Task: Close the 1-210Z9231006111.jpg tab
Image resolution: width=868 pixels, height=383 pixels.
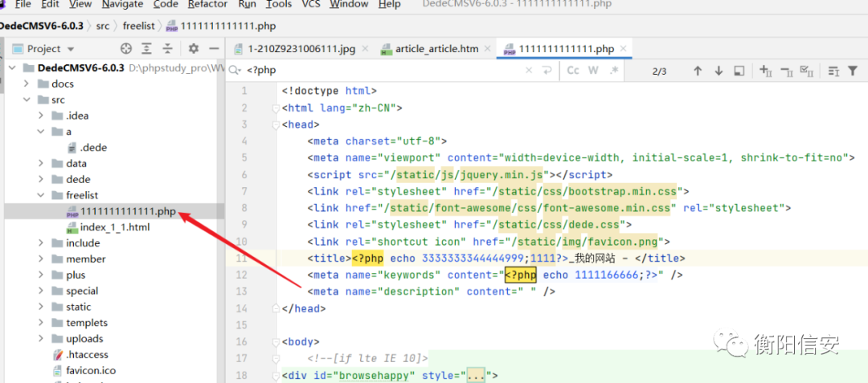Action: [x=364, y=49]
